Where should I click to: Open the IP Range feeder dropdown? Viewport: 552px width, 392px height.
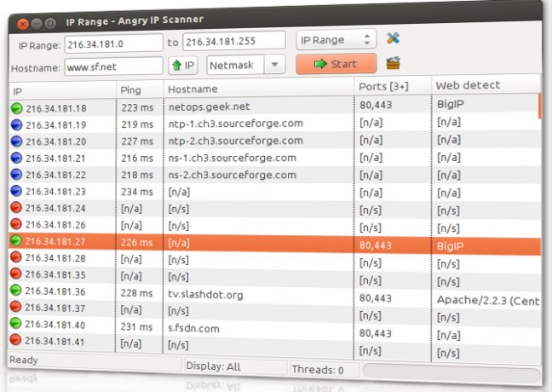pyautogui.click(x=336, y=39)
